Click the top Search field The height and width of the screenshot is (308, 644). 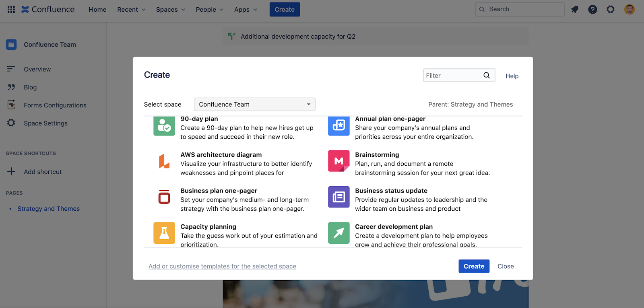pyautogui.click(x=520, y=9)
